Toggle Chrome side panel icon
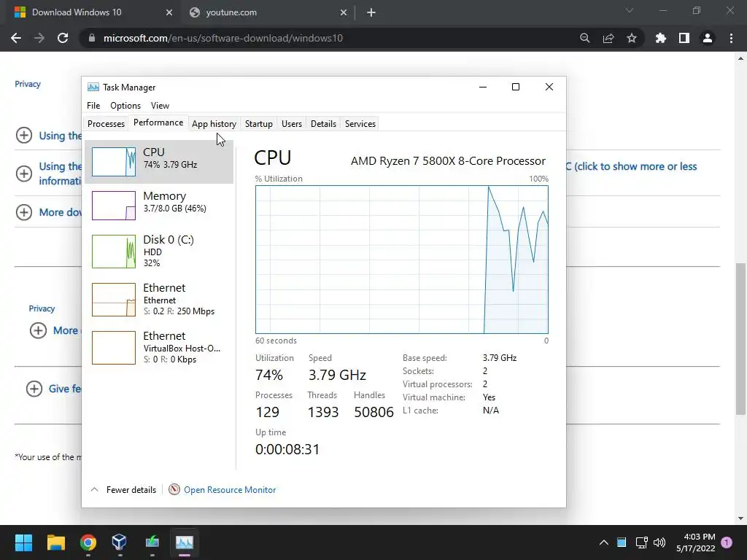The width and height of the screenshot is (747, 560). coord(684,38)
